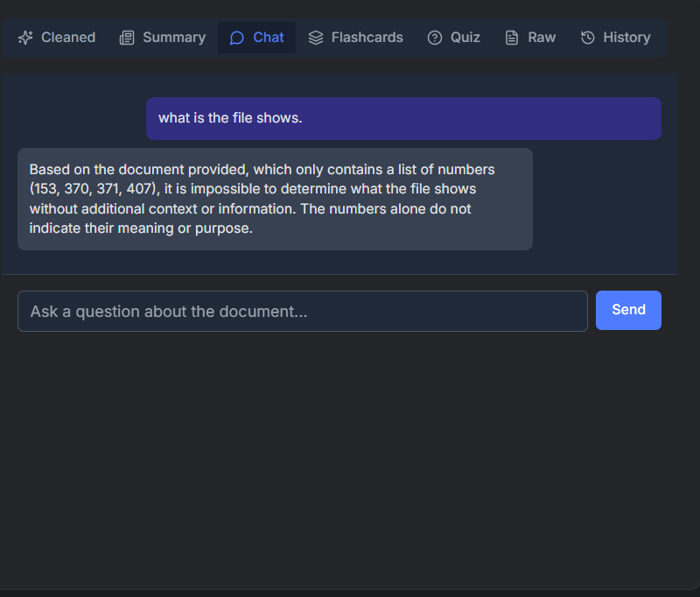Focus the Ask a question input field
700x597 pixels.
[x=302, y=311]
